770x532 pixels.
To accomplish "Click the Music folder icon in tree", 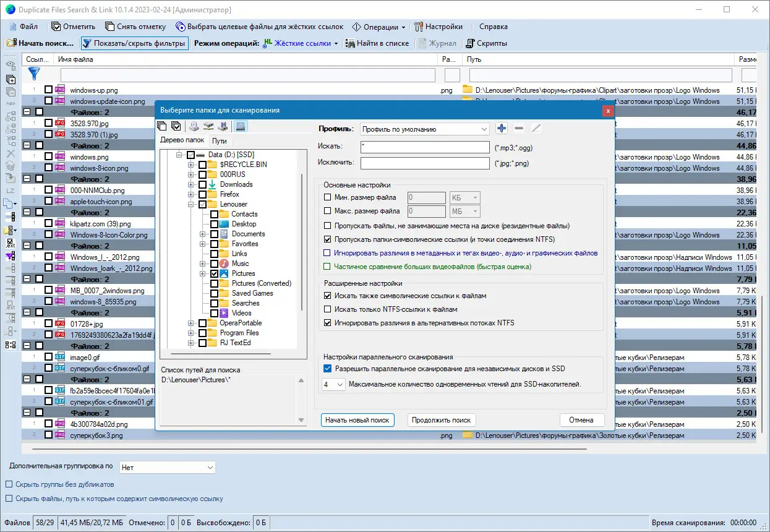I will [x=225, y=264].
